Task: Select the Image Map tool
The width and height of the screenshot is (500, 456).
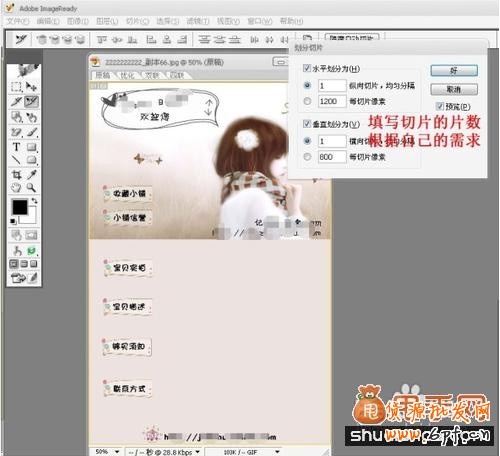Action: point(16,117)
